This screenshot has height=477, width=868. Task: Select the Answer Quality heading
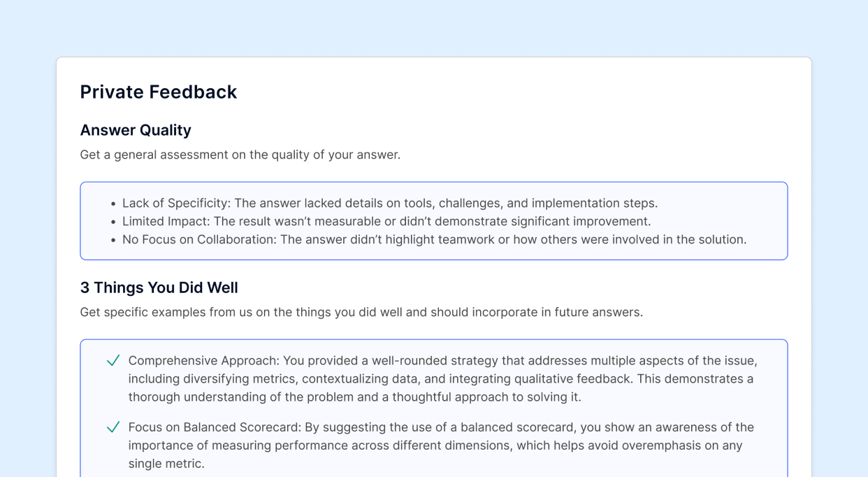pyautogui.click(x=136, y=130)
